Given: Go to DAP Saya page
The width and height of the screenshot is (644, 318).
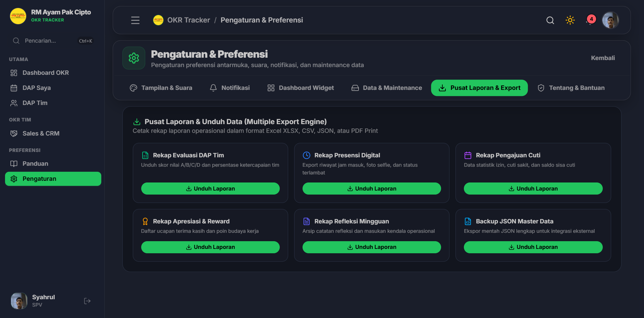Looking at the screenshot, I should tap(53, 88).
